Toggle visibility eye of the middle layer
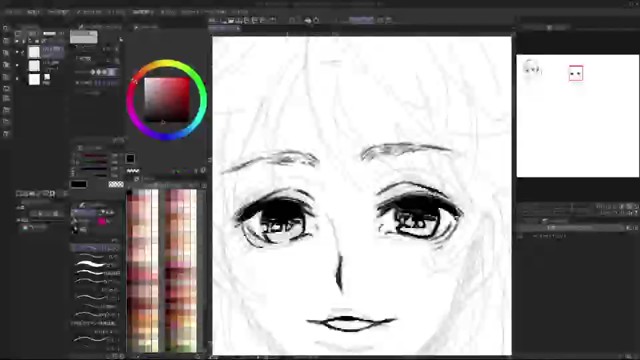 17,65
